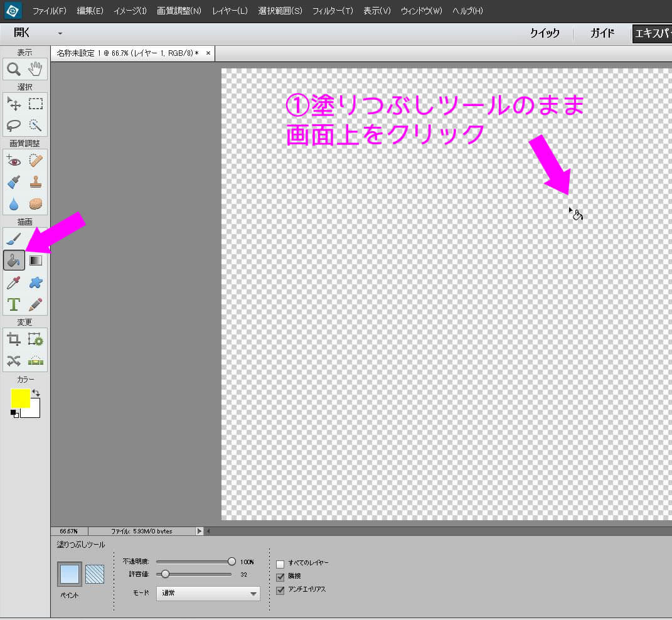Open the フィルター(T) menu

(333, 11)
